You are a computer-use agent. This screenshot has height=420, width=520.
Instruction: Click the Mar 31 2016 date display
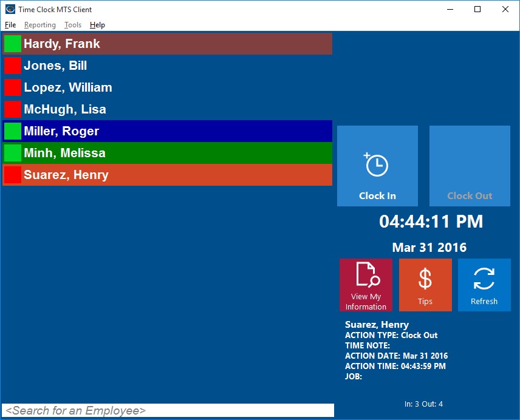[429, 248]
